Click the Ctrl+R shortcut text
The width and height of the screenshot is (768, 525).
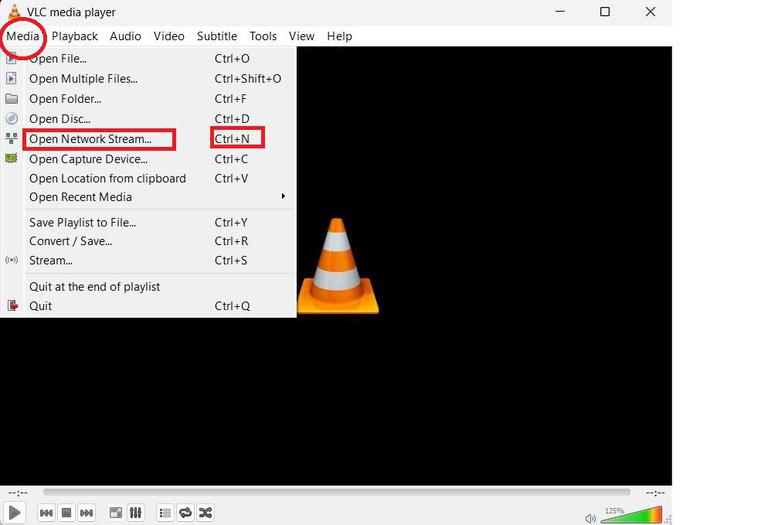(231, 241)
